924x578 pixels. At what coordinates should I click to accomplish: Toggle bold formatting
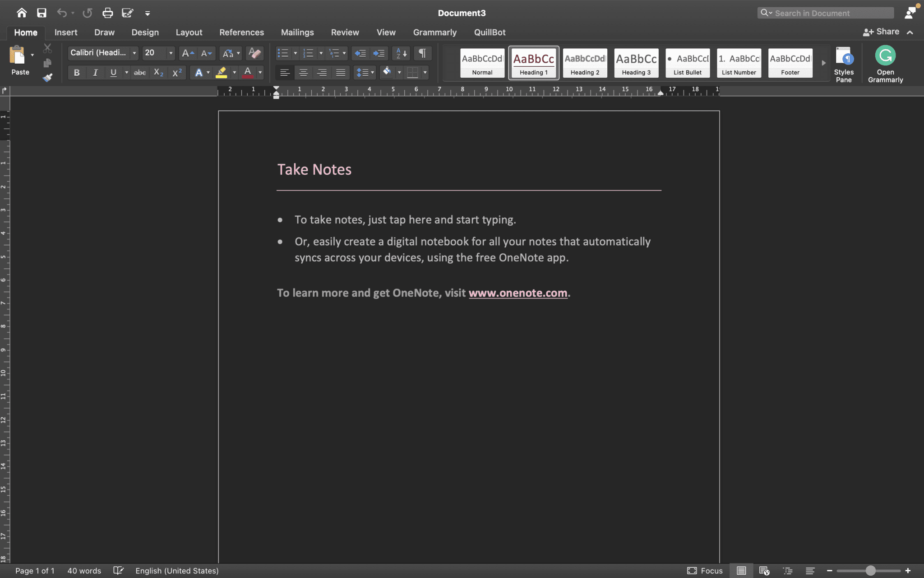76,72
